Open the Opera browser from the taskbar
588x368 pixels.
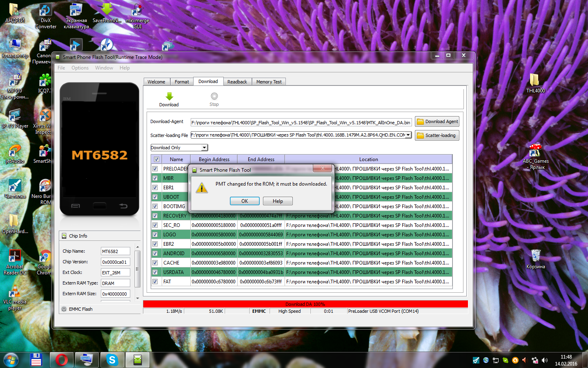click(62, 360)
